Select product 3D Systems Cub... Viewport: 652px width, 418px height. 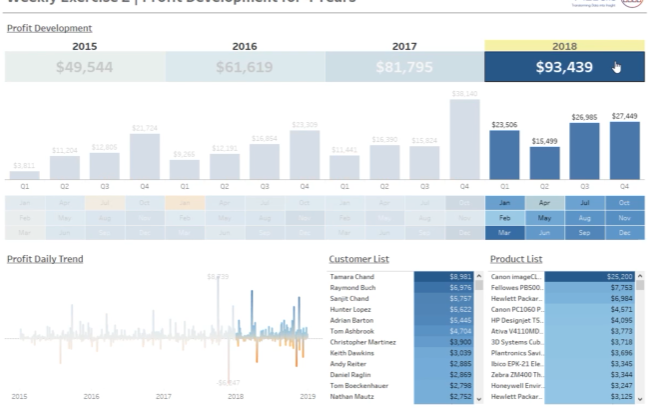pos(562,342)
